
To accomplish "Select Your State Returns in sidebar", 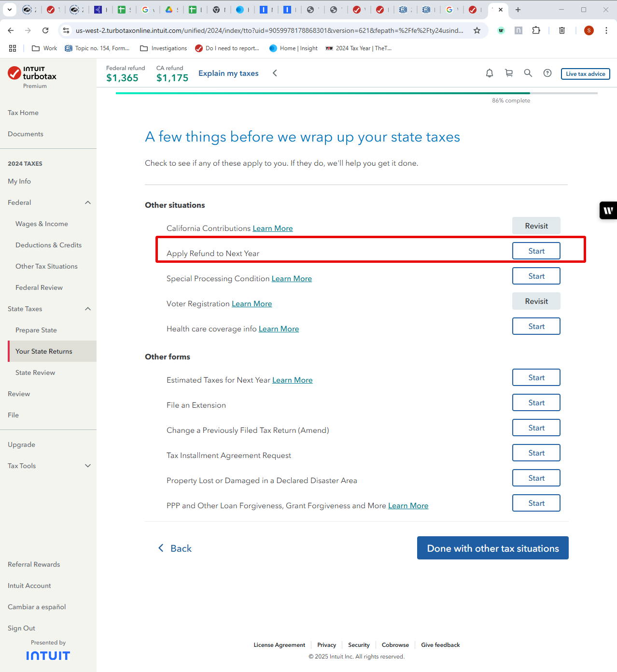I will [x=52, y=351].
